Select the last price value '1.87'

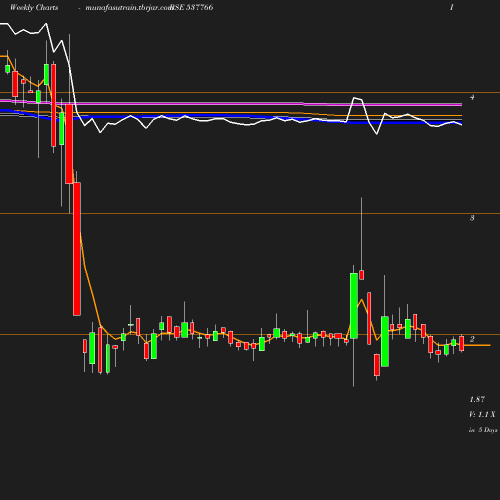(477, 399)
